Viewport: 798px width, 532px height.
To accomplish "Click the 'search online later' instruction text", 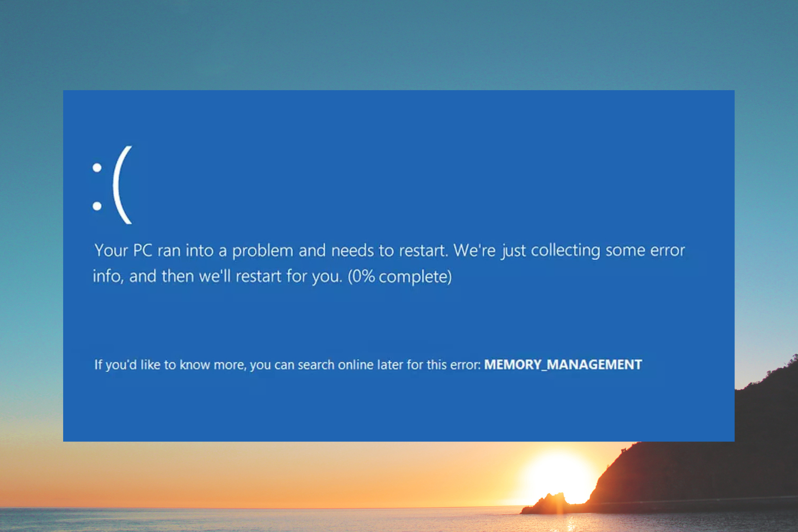I will point(349,364).
